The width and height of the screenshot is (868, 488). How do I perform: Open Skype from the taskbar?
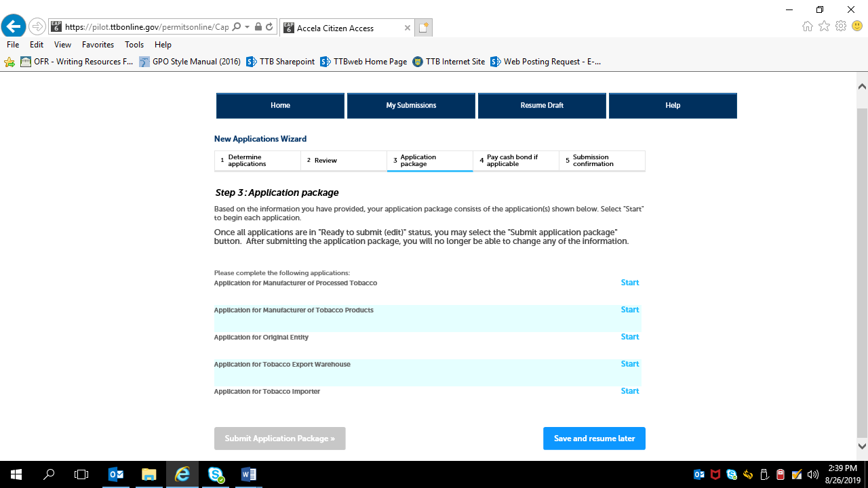point(216,474)
